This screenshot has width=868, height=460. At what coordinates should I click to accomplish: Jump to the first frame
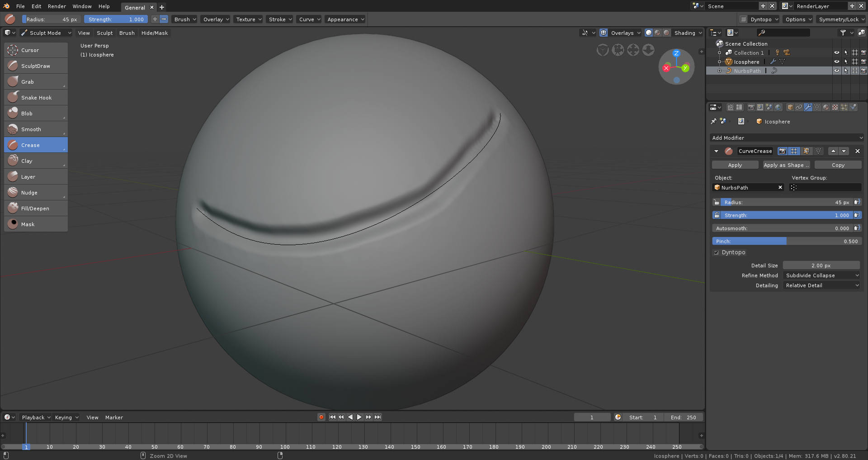pos(332,417)
